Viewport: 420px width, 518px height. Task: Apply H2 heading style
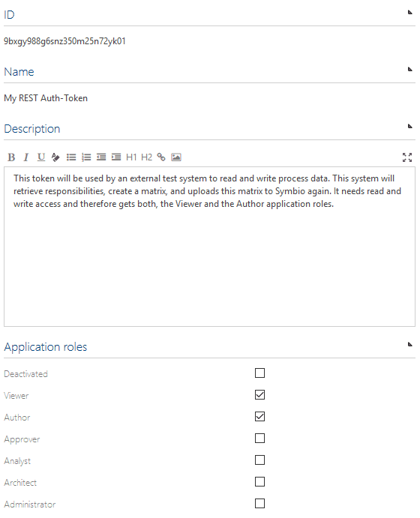147,157
